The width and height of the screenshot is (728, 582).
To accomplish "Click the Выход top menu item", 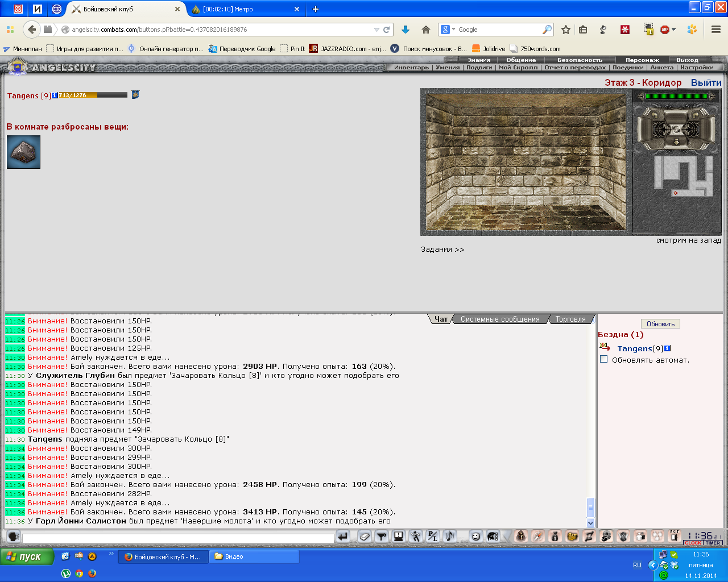I will pos(687,60).
